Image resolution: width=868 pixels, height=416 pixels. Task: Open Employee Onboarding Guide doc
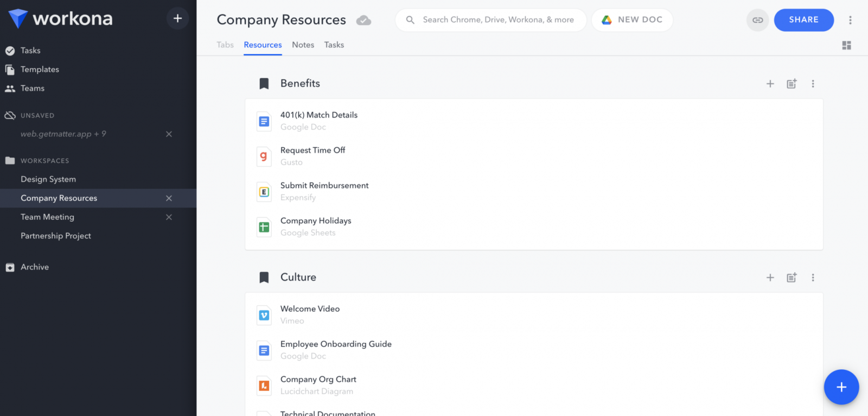pyautogui.click(x=336, y=344)
